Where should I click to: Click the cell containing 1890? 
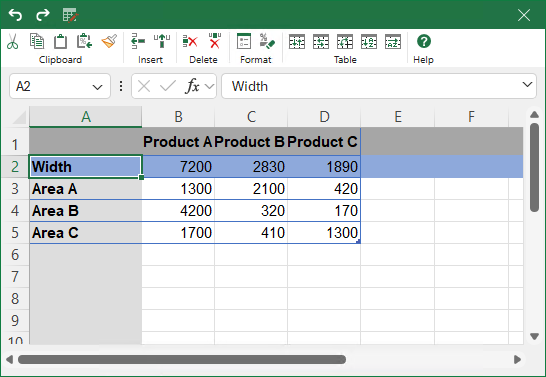(x=324, y=167)
